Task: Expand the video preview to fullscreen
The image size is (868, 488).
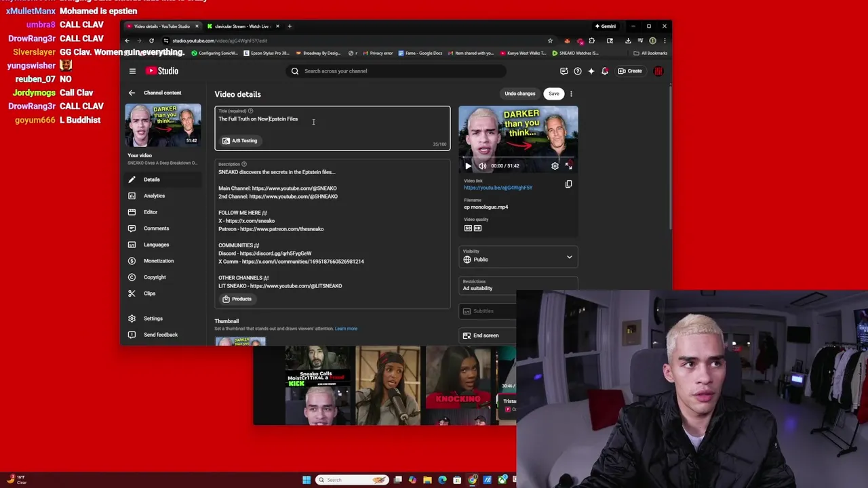Action: [569, 166]
